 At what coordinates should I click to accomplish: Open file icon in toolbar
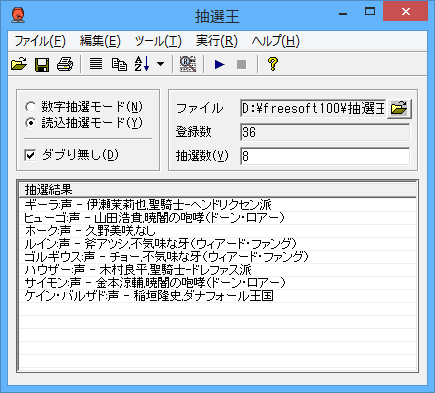(x=19, y=64)
